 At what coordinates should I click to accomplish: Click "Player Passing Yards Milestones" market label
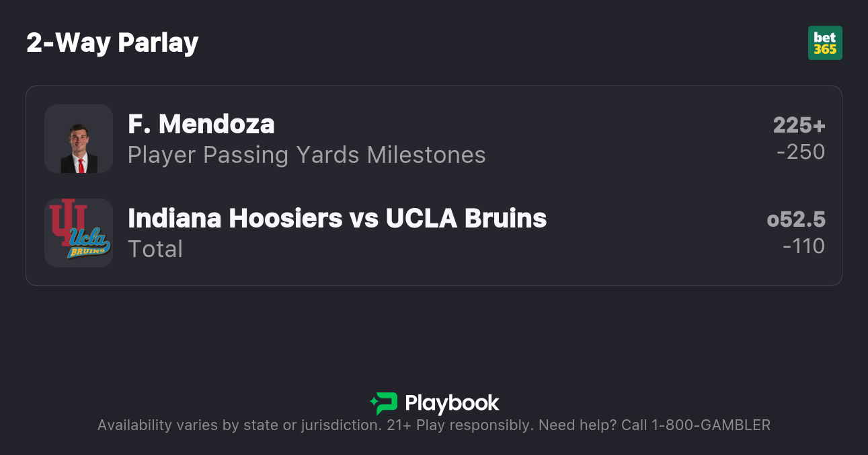307,155
